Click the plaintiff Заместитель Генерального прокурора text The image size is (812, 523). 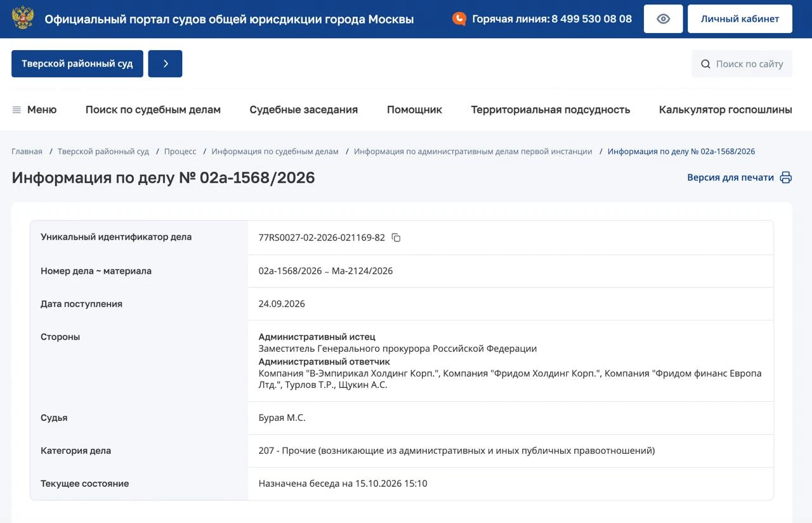(x=398, y=349)
